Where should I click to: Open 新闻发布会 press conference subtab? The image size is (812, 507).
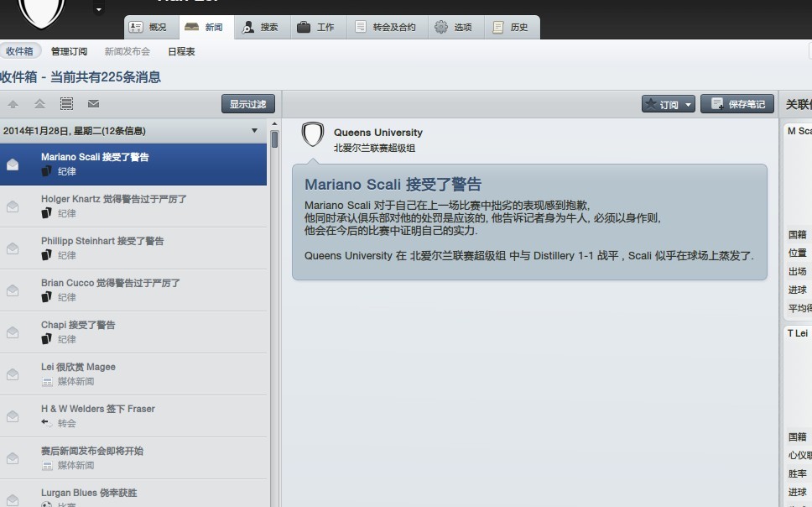click(x=127, y=51)
